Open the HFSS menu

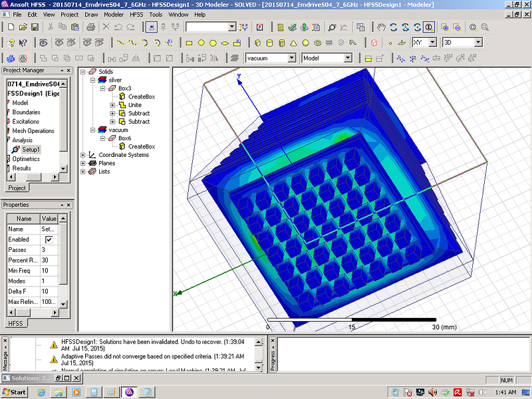click(x=136, y=14)
